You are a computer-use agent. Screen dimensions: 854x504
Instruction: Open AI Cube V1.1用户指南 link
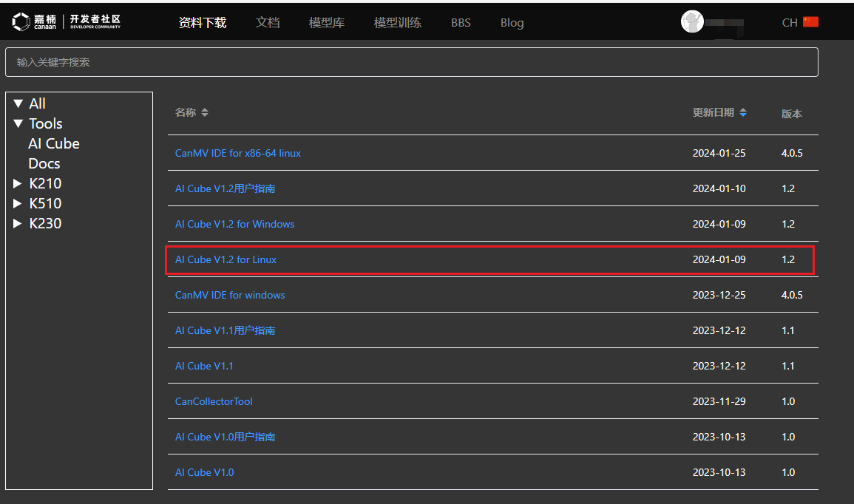[225, 330]
